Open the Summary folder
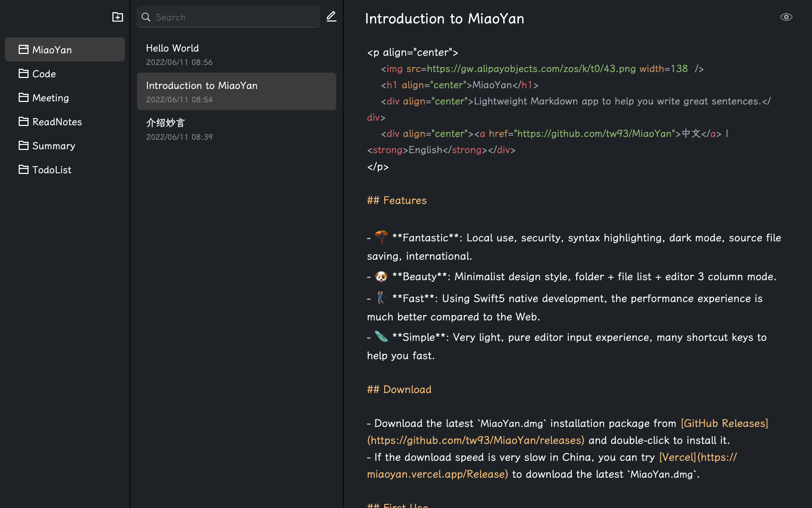Screen dimensions: 812x508 (54, 145)
